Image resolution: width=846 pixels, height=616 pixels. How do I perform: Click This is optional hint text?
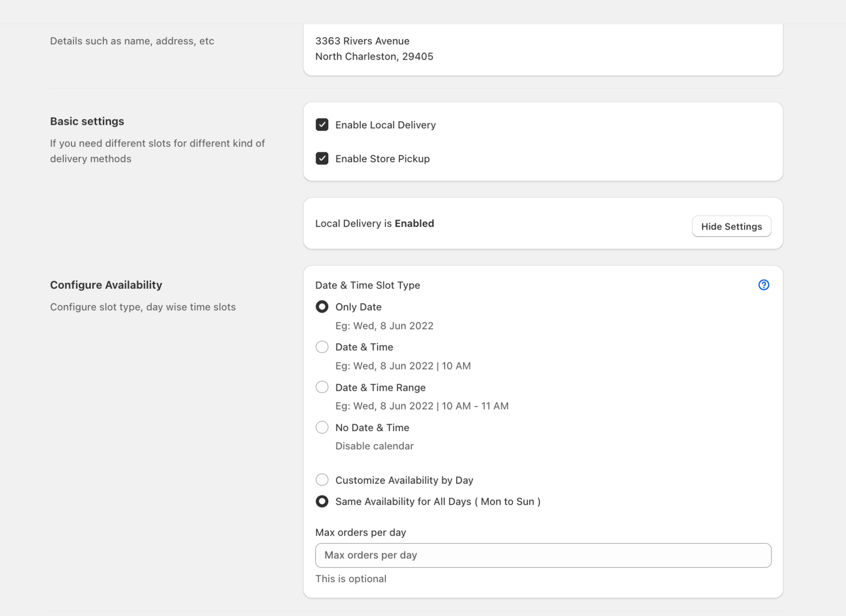[x=351, y=578]
